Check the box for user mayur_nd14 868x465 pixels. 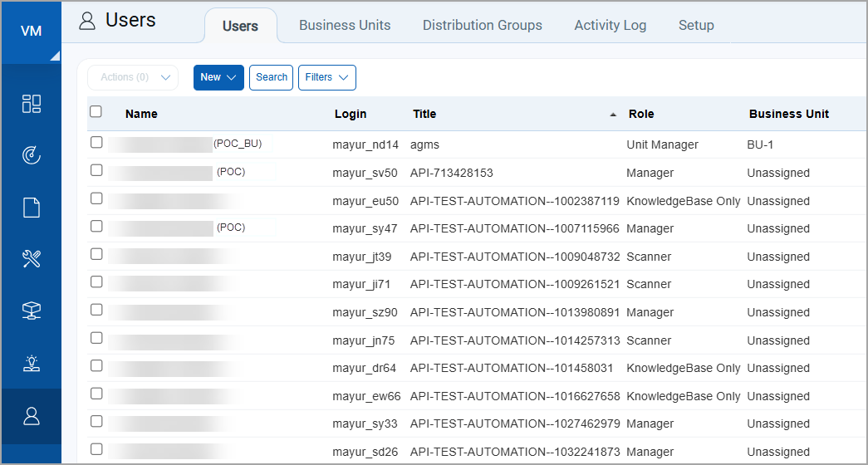(96, 143)
